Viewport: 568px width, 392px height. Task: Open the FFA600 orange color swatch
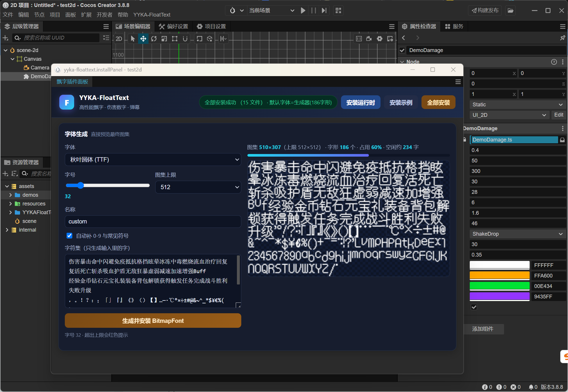click(x=499, y=275)
